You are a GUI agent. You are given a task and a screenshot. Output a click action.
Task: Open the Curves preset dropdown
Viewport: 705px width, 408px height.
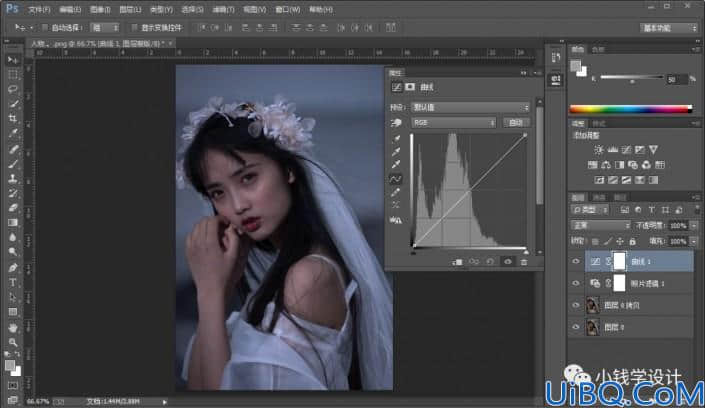point(470,108)
